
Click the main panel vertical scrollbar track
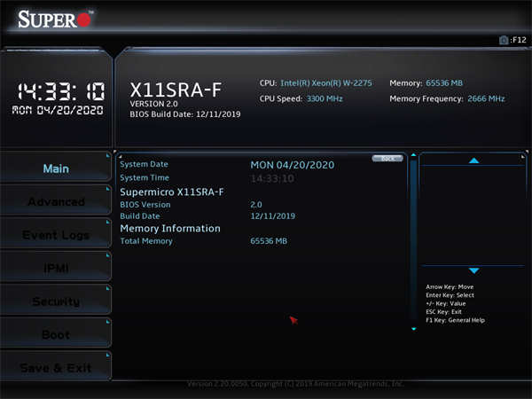click(413, 242)
